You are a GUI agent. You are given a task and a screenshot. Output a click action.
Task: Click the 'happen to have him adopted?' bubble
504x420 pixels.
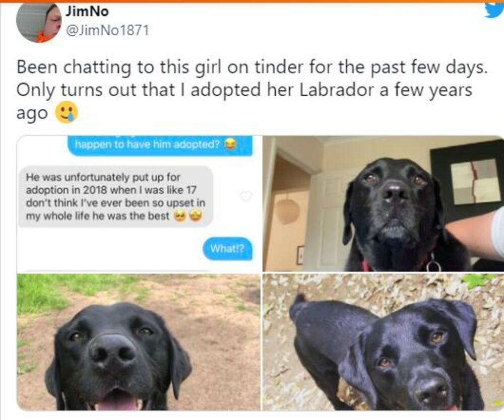pos(160,145)
